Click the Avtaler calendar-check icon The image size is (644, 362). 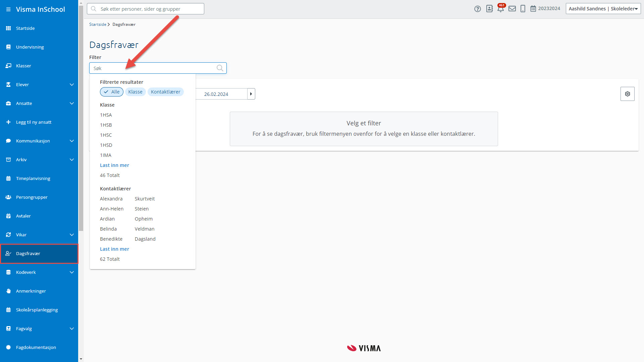pos(8,216)
